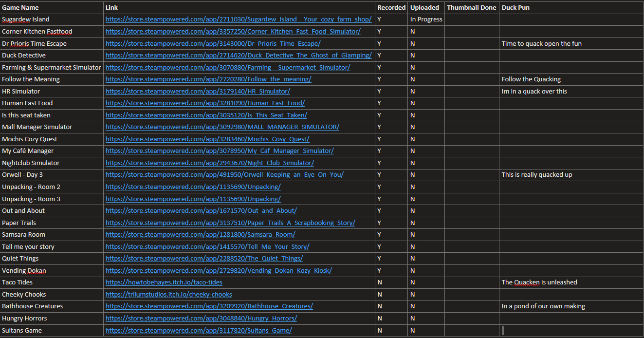Open the Paper Trails Scrapbooking Story link
644x338 pixels.
(230, 223)
